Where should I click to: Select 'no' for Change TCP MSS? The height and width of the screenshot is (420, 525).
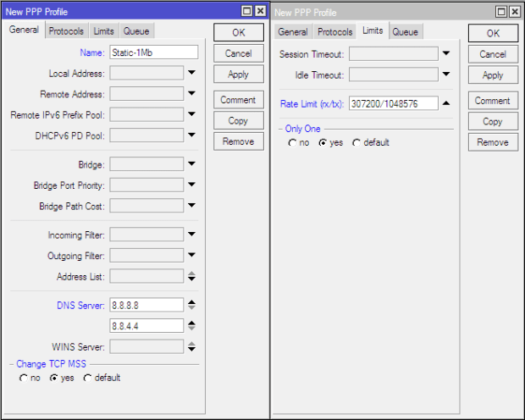coord(24,379)
